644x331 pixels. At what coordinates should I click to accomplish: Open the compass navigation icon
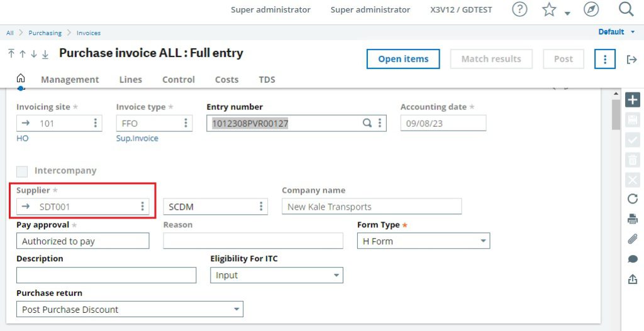591,9
